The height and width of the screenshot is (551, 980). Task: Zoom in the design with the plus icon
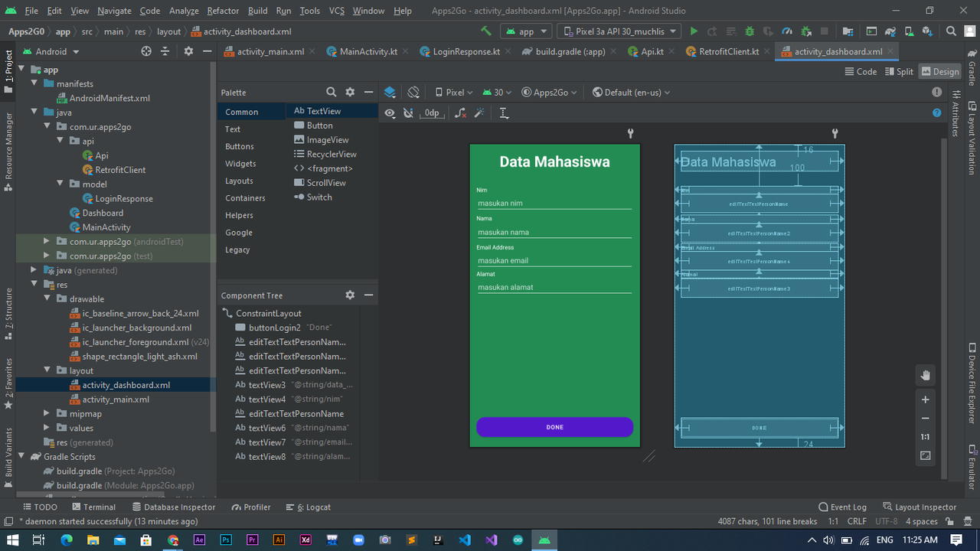926,399
